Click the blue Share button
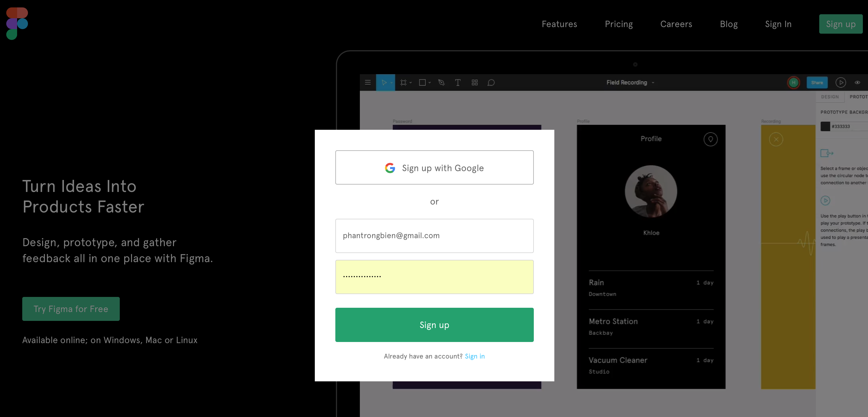This screenshot has width=868, height=417. click(x=817, y=82)
